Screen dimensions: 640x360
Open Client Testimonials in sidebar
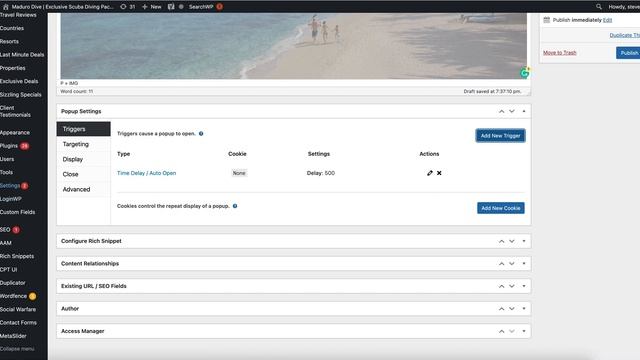pyautogui.click(x=16, y=111)
